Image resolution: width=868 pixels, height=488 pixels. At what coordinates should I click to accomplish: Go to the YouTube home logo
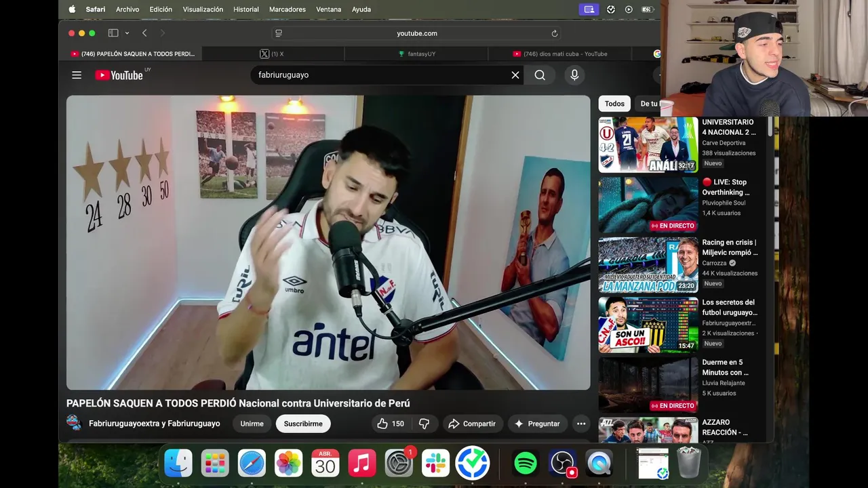[x=119, y=75]
